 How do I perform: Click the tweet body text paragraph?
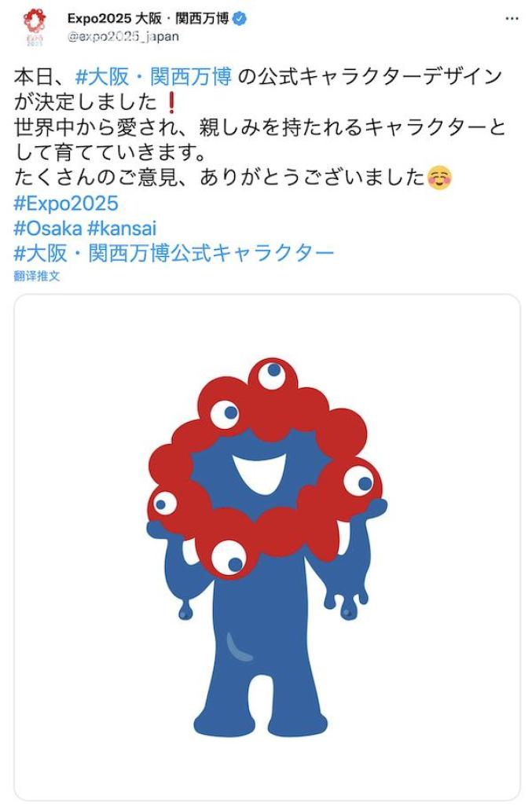tap(260, 127)
